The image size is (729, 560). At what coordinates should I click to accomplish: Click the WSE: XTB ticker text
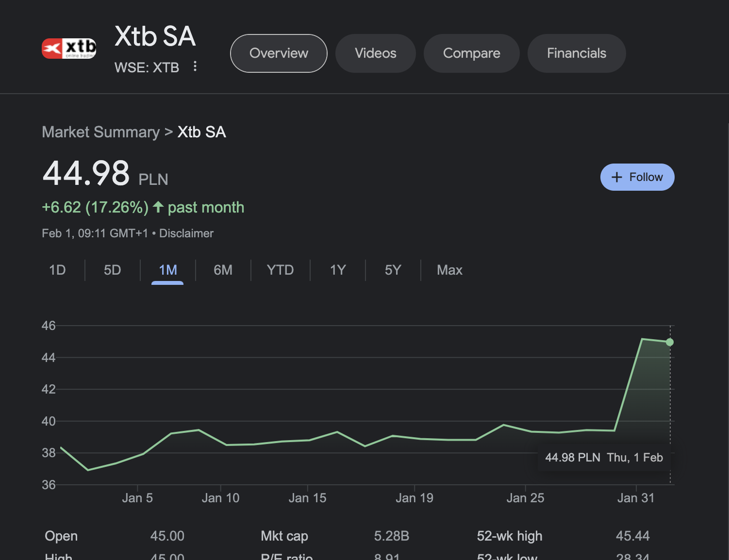[x=147, y=67]
